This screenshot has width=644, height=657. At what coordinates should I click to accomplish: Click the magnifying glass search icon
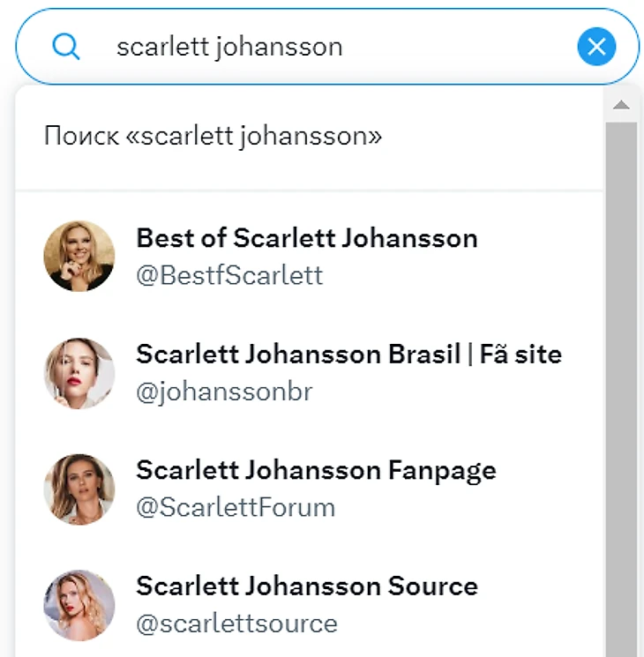(66, 47)
